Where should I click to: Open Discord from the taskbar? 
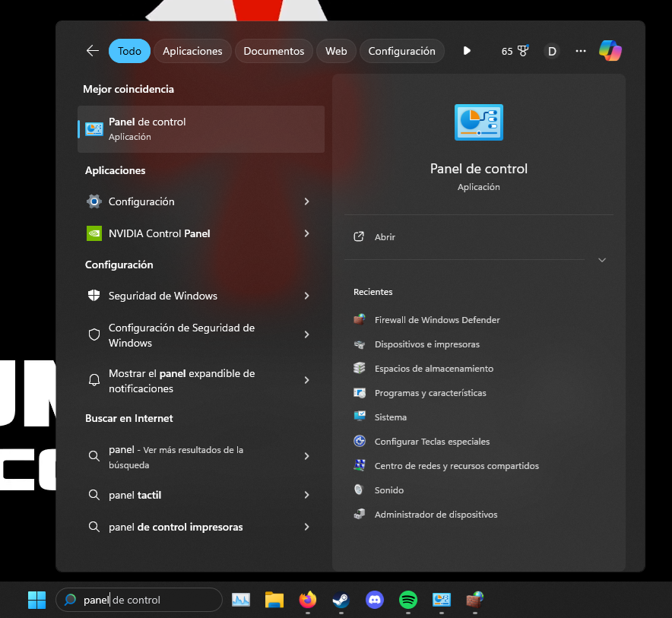375,600
